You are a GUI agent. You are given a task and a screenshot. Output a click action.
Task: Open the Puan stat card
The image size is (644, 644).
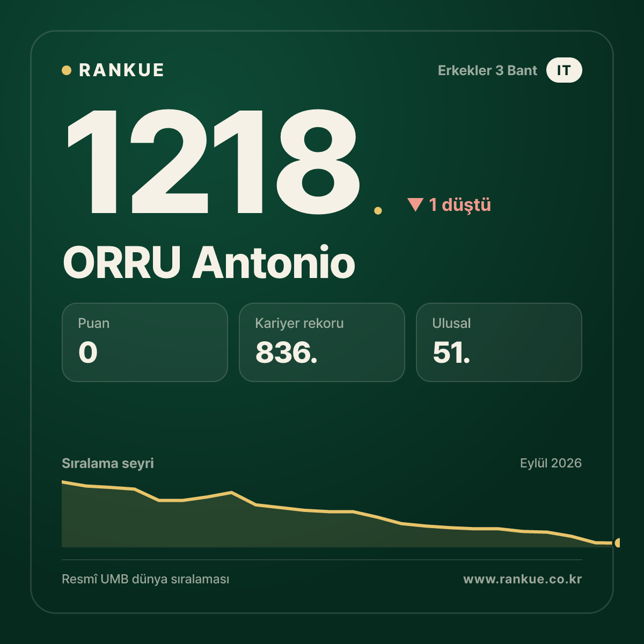pos(145,342)
